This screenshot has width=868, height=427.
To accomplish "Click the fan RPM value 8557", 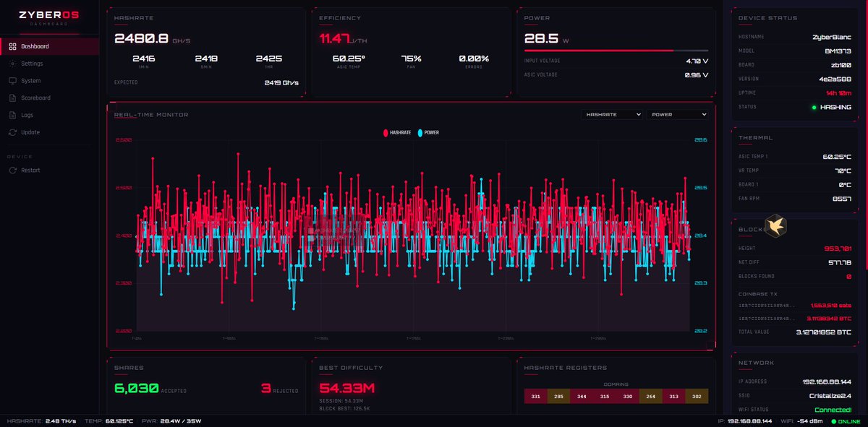I will click(843, 199).
